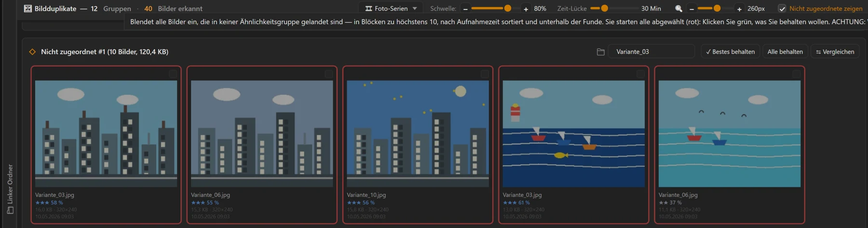Screen dimensions: 868x228
Task: Adjust the thumbnail size slider
Action: coord(715,8)
